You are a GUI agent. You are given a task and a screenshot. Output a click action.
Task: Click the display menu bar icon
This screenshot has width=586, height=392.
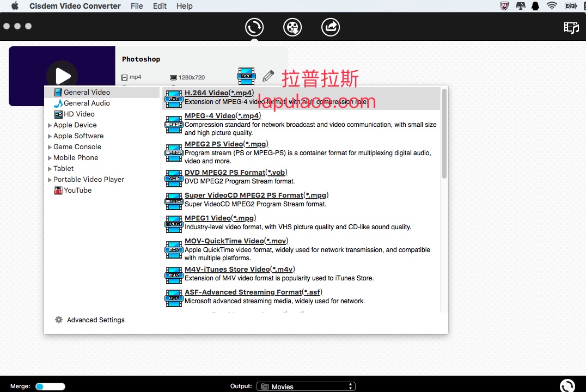click(520, 6)
